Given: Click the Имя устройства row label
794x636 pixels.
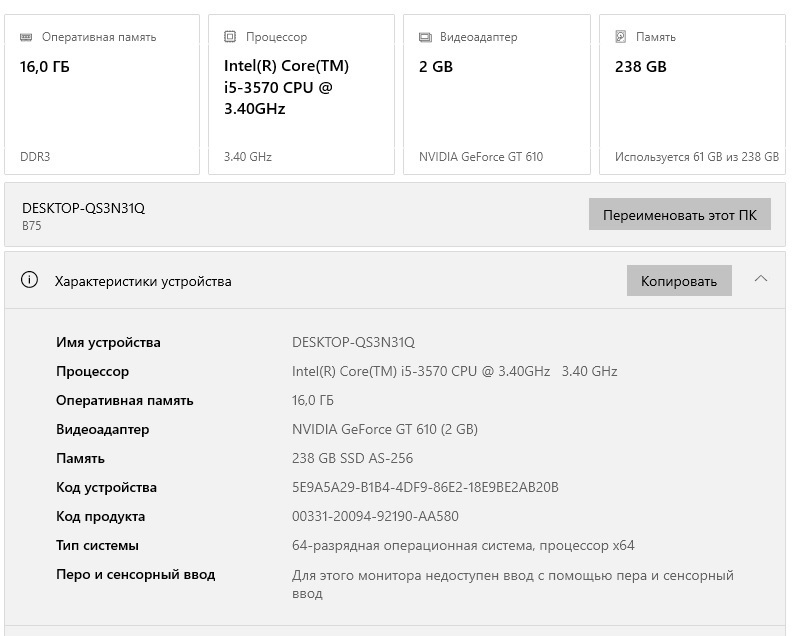Looking at the screenshot, I should (x=108, y=343).
